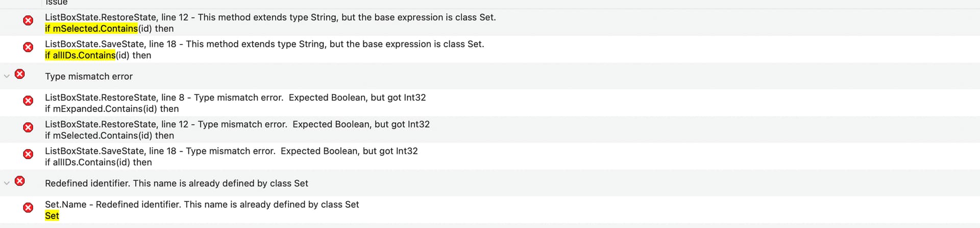
Task: Select RestoreState line 12 Expected Boolean issue
Action: tap(490, 129)
